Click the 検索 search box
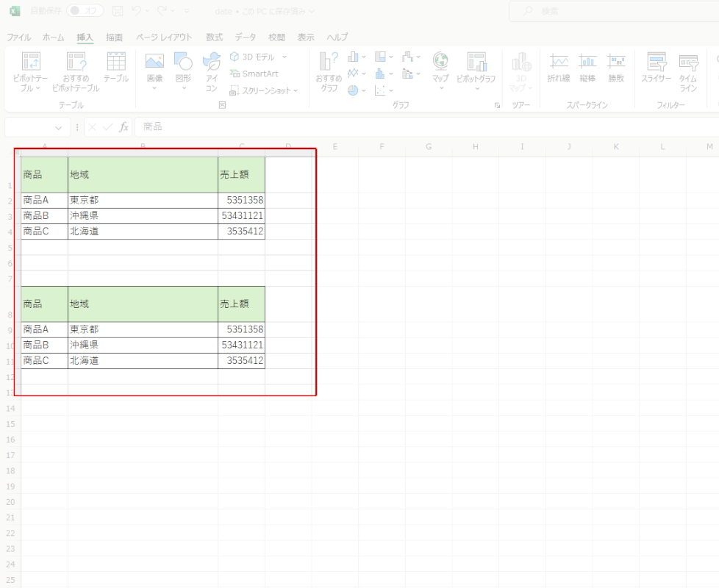Screen dimensions: 719x588 (x=614, y=11)
